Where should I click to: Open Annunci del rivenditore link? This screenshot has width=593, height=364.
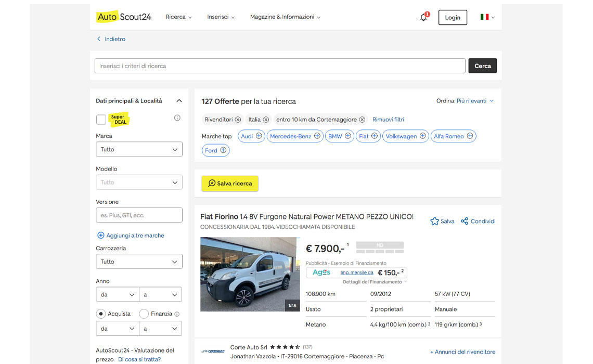pyautogui.click(x=463, y=352)
